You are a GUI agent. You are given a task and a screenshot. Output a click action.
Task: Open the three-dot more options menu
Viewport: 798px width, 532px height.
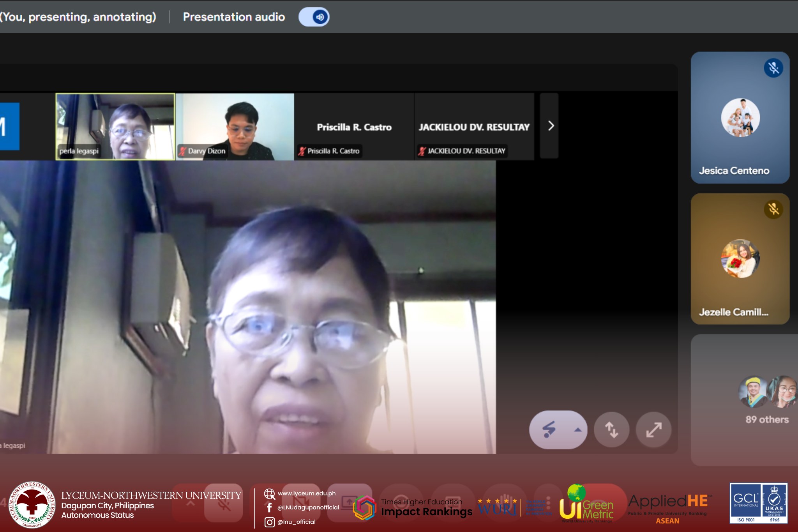coord(549,503)
